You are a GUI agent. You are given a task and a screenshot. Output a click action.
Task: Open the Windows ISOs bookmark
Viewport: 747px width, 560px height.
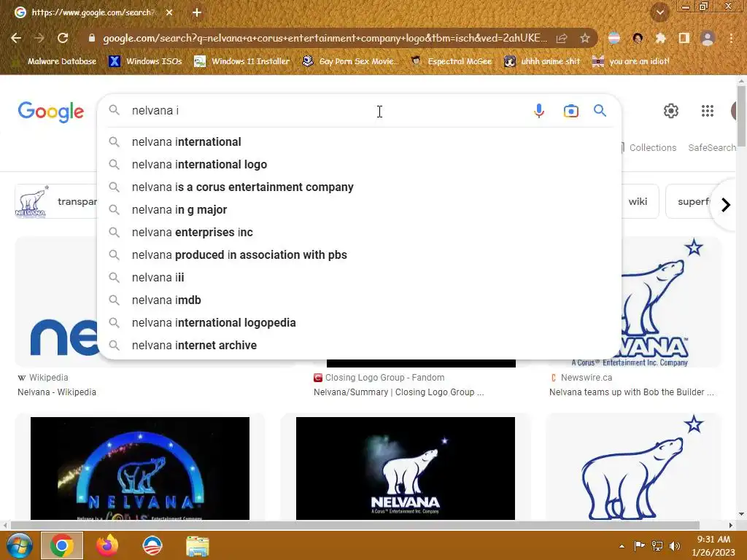pos(146,61)
